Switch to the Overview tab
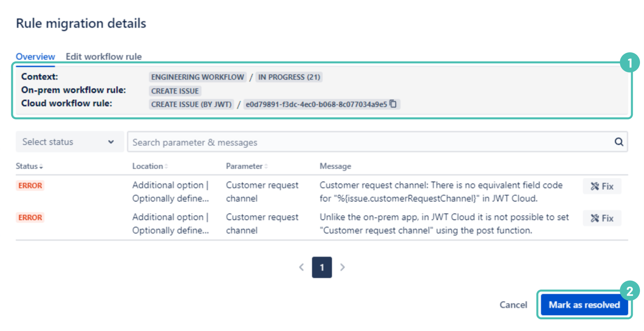 (x=35, y=57)
